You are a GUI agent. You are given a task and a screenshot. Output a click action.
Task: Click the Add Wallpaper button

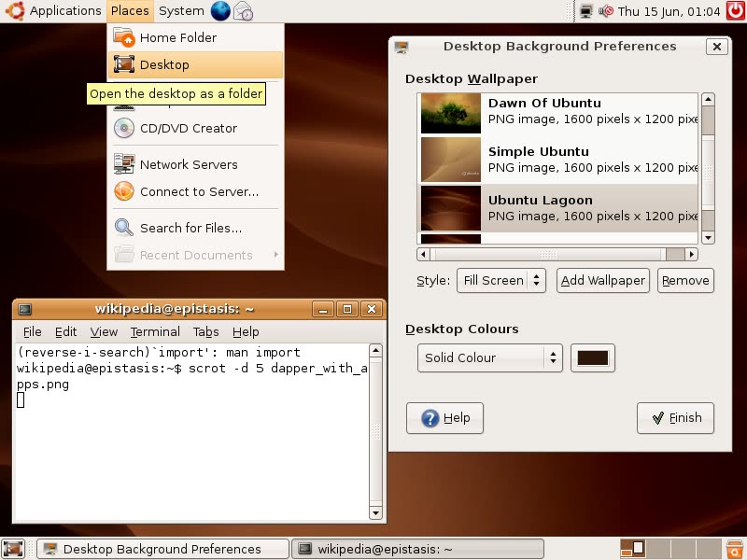[602, 281]
